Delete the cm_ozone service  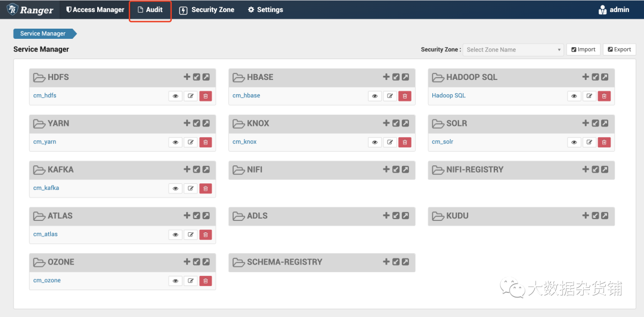coord(206,281)
